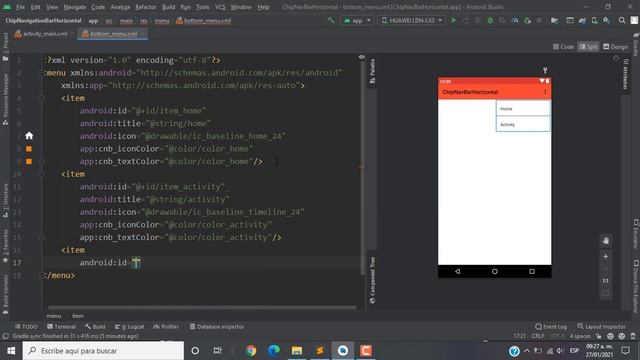Open the Edit menu
The height and width of the screenshot is (360, 640).
tap(36, 7)
